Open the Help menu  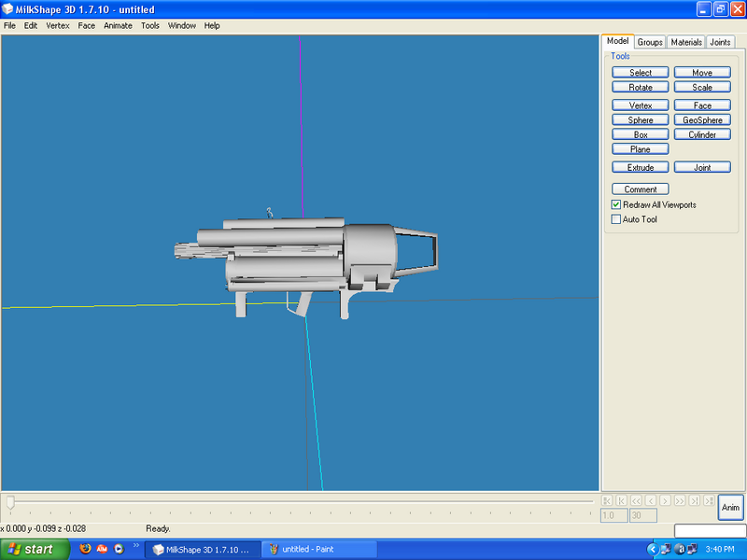point(212,26)
